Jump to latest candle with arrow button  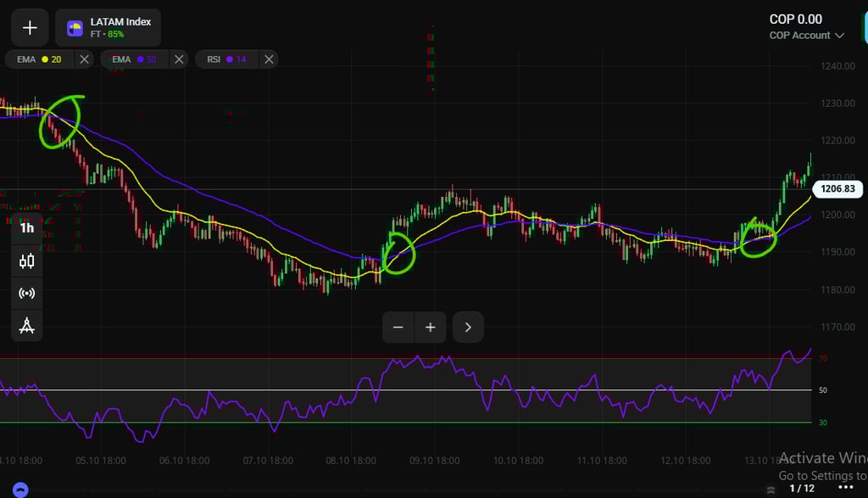point(468,327)
